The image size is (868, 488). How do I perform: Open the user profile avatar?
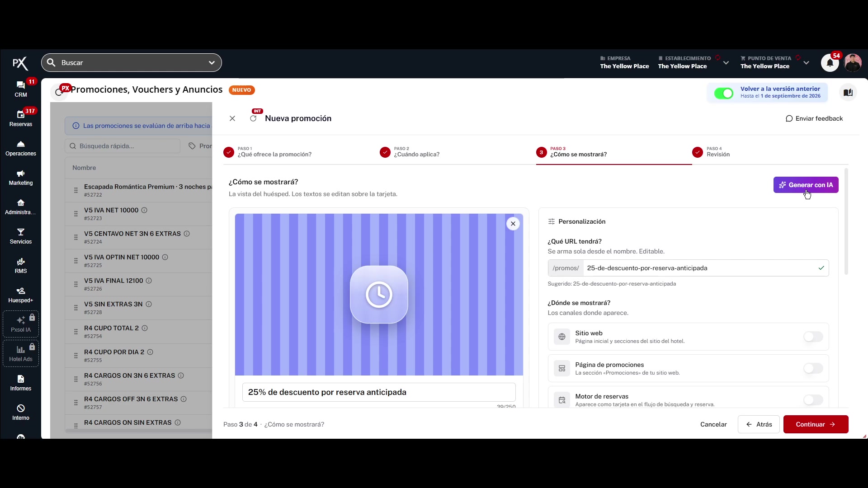853,63
